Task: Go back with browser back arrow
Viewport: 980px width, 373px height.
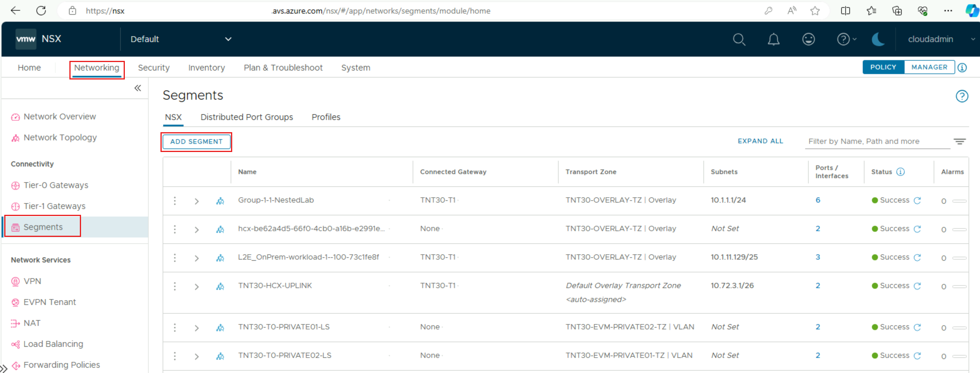Action: point(16,11)
